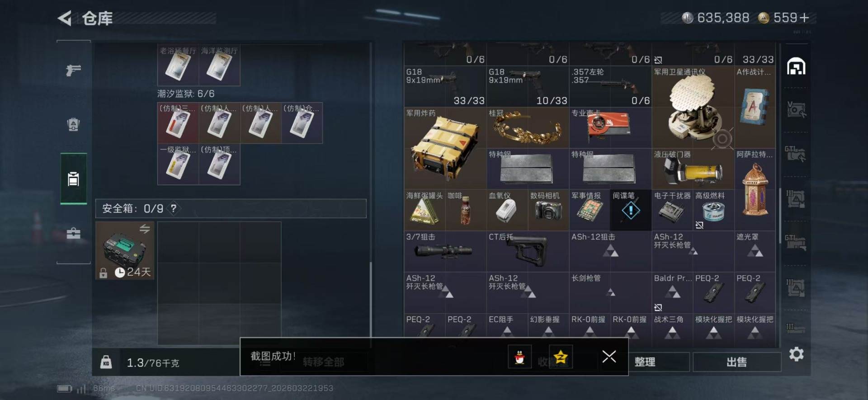868x400 pixels.
Task: Click the 整理 sort button
Action: point(645,362)
